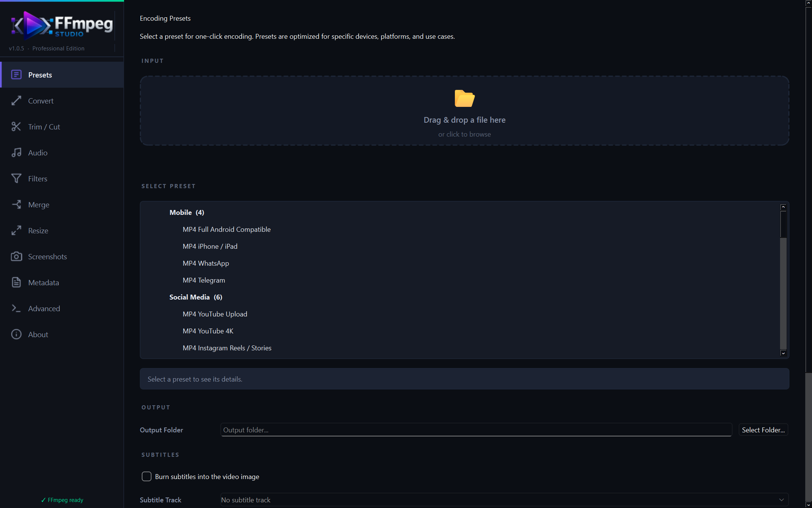
Task: Click the Trim / Cut scissors icon
Action: tap(16, 126)
